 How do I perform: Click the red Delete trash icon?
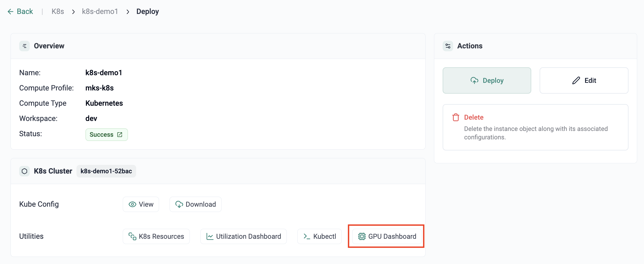coord(456,117)
